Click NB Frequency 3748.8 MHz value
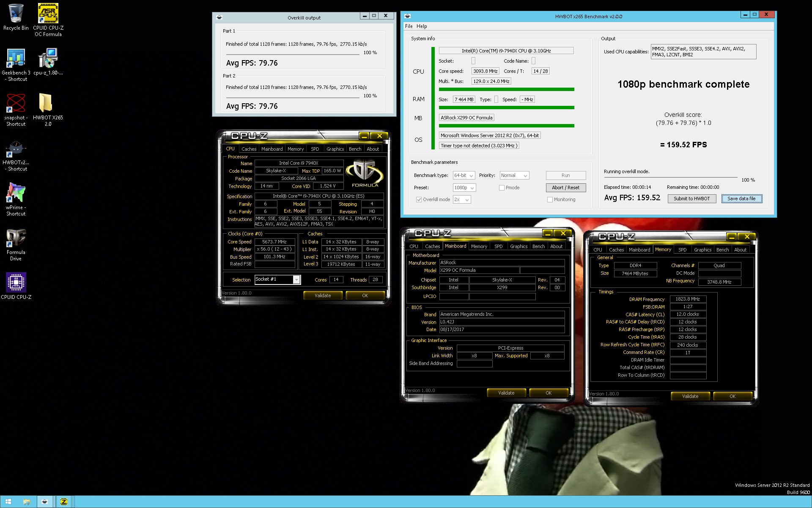This screenshot has width=812, height=508. (719, 282)
